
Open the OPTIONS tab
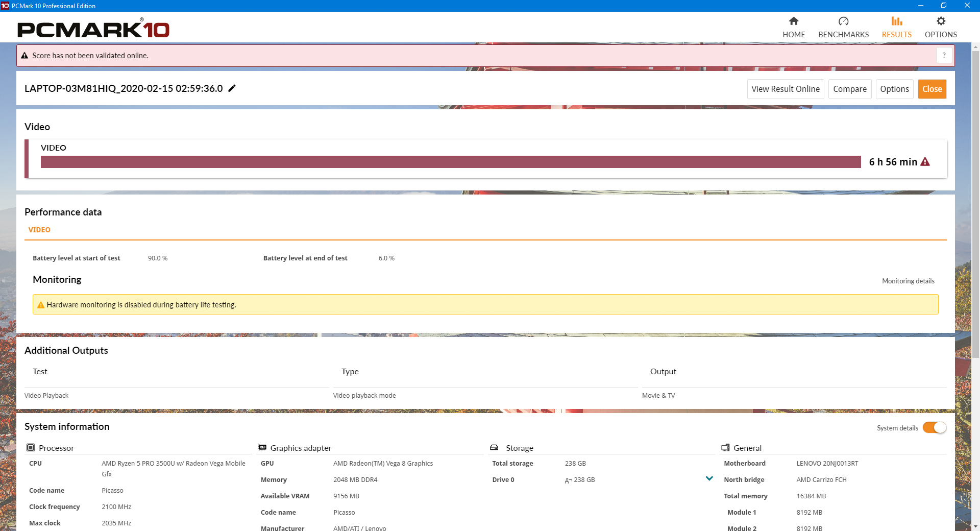(941, 27)
